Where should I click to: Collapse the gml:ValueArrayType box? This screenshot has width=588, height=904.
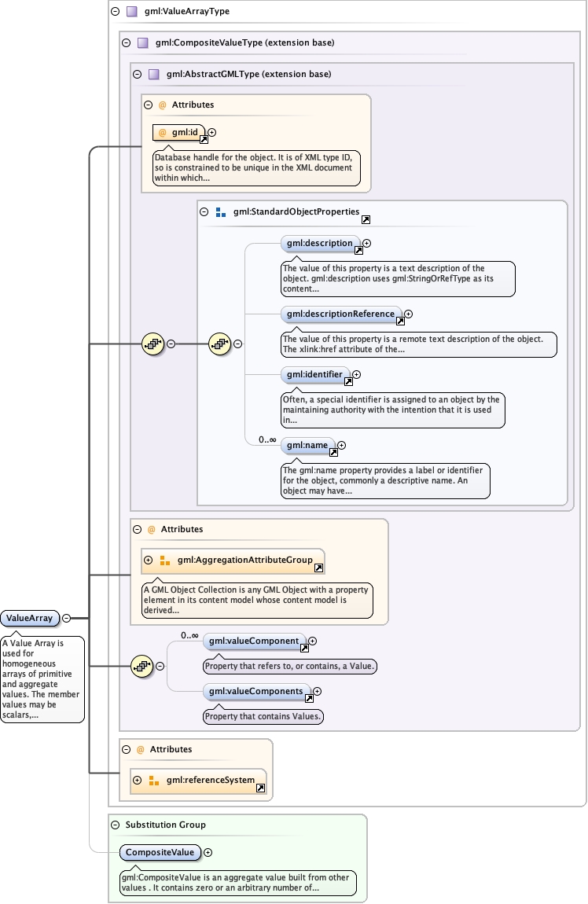(x=116, y=12)
